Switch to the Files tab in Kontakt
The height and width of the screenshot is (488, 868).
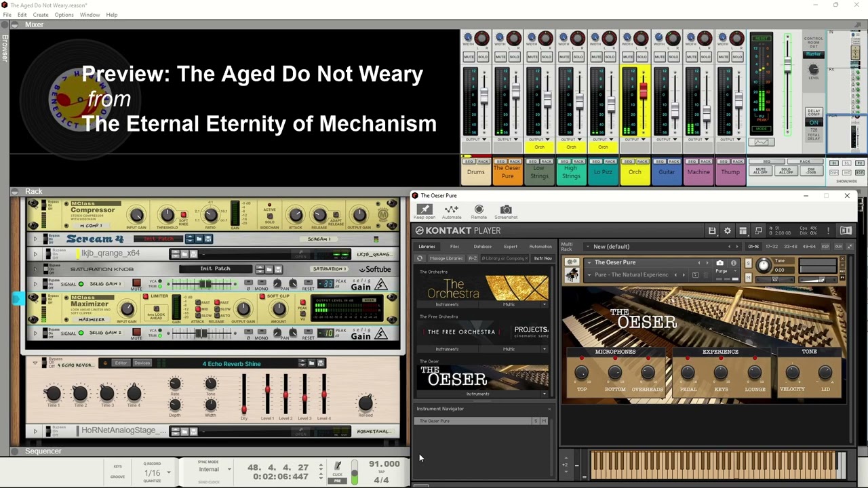tap(454, 247)
